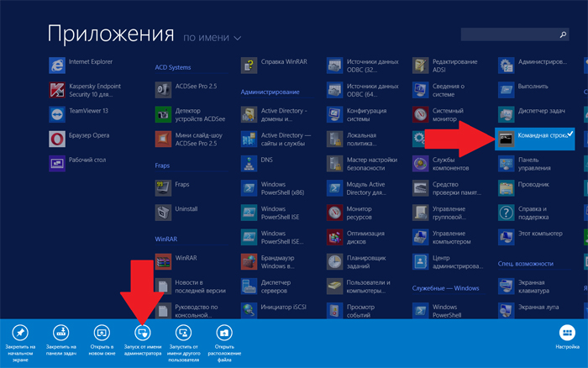The width and height of the screenshot is (588, 368).
Task: Select Служебные — Windows group header
Action: pos(445,288)
